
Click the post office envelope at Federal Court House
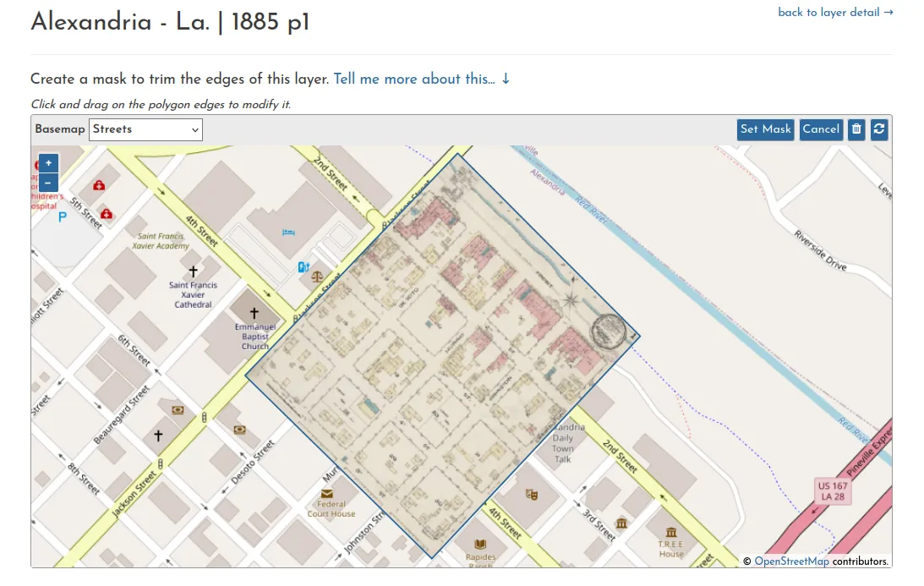coord(326,491)
